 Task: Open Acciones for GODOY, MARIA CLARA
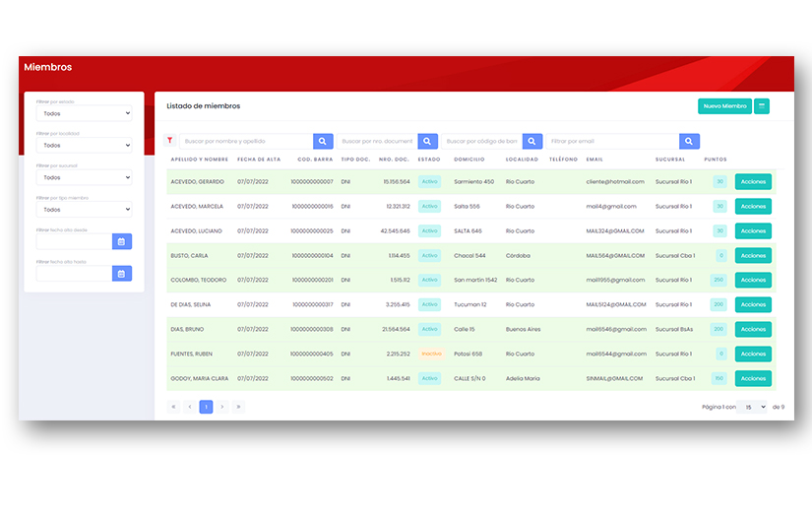click(753, 378)
